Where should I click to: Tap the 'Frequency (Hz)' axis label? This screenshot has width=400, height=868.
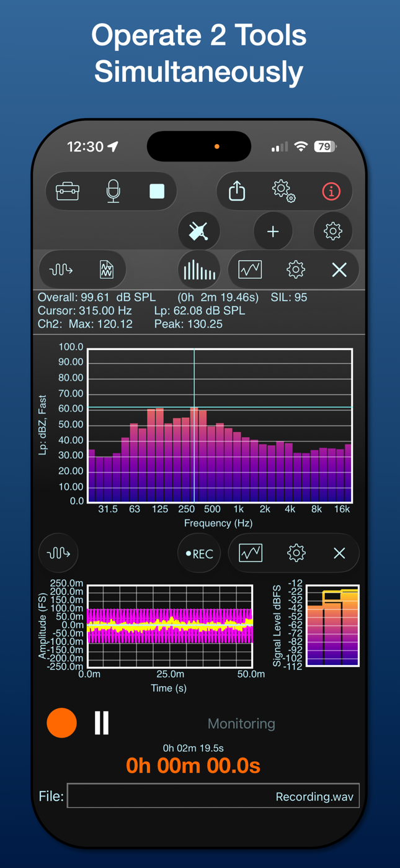point(218,523)
